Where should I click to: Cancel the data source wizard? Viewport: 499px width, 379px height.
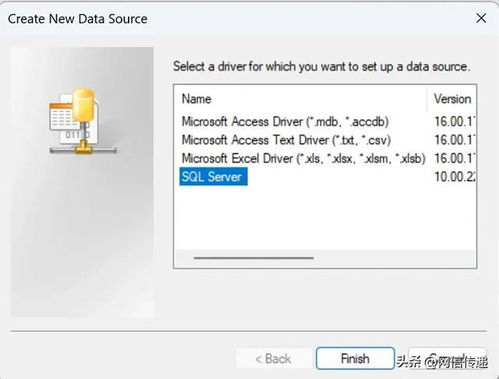tap(447, 358)
